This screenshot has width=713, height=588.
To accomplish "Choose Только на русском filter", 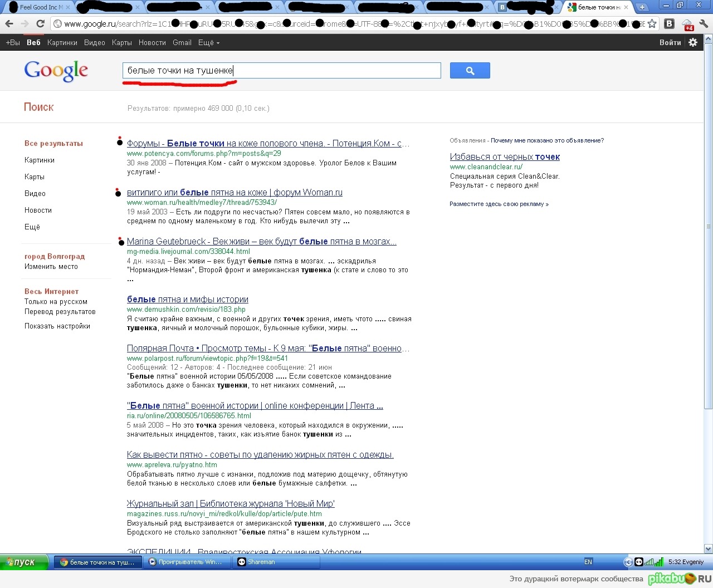I will 56,301.
